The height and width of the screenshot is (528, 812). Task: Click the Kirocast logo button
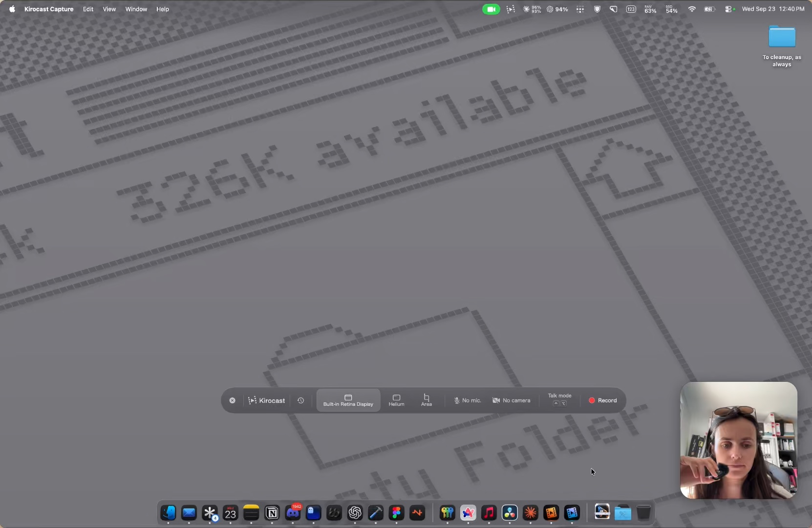click(x=266, y=400)
